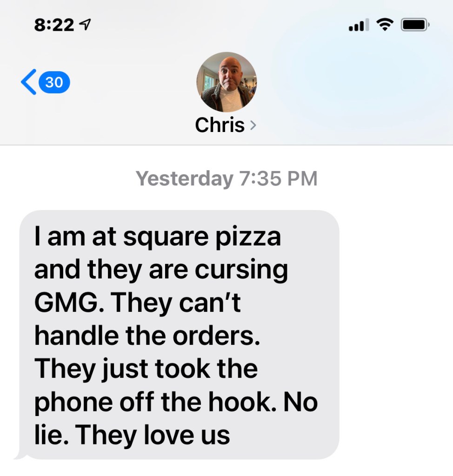Tap the words "square pizza" in message

pos(202,237)
